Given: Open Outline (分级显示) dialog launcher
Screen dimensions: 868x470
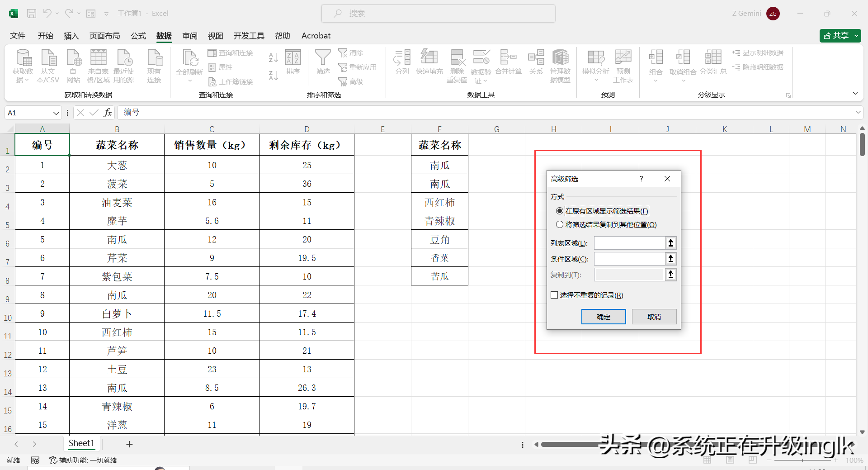Looking at the screenshot, I should [788, 95].
